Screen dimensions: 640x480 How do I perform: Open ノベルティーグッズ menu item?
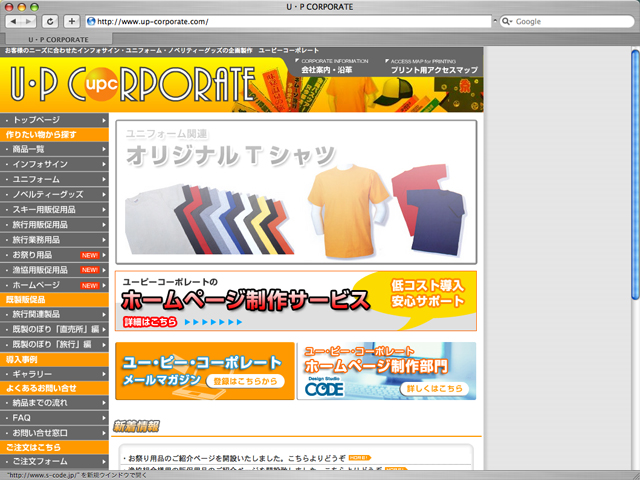pos(54,194)
